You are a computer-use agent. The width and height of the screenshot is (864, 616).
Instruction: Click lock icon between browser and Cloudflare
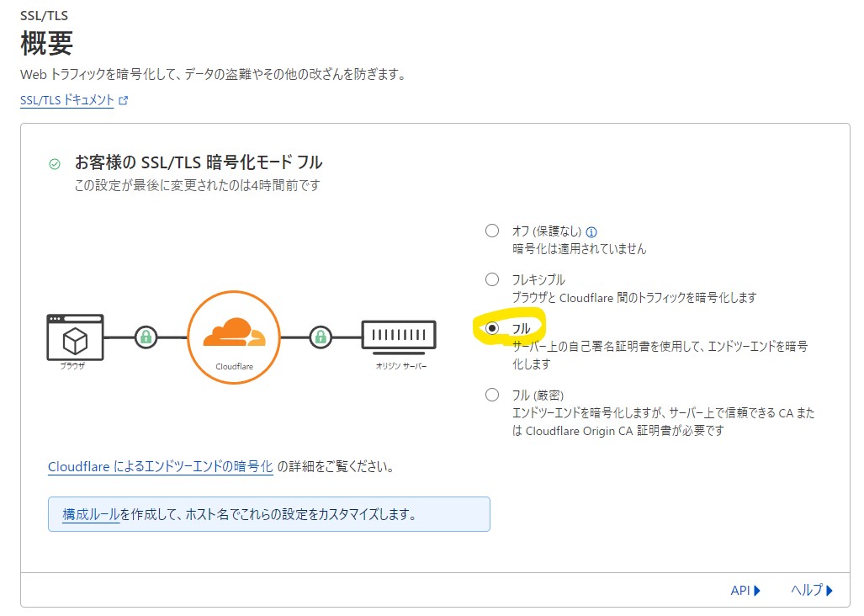(146, 337)
